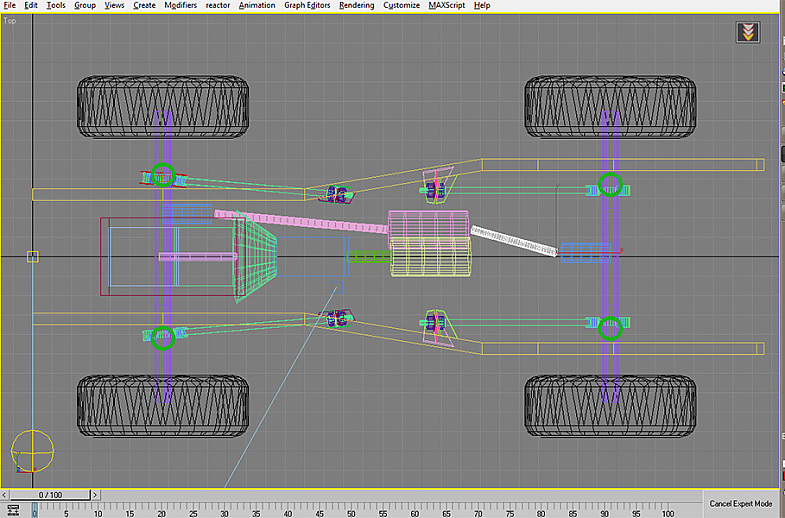
Task: Click the Cancel Expert Mode button
Action: tap(741, 503)
